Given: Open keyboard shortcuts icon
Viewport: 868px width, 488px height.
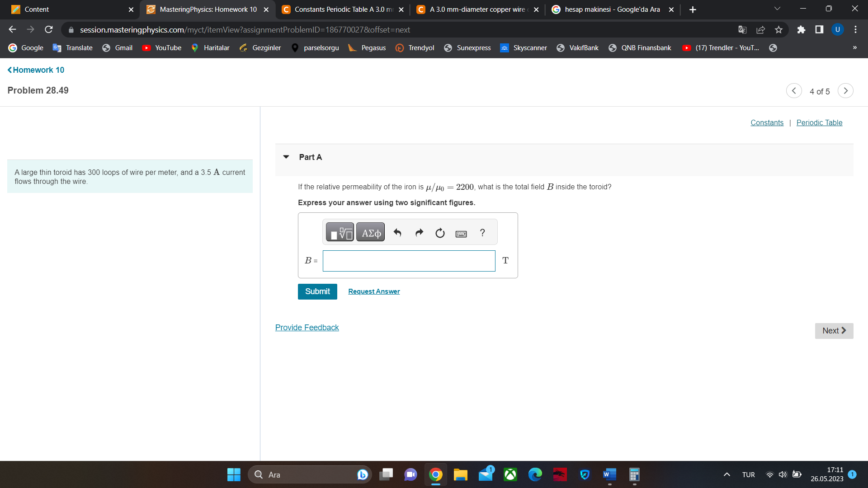Looking at the screenshot, I should (461, 234).
